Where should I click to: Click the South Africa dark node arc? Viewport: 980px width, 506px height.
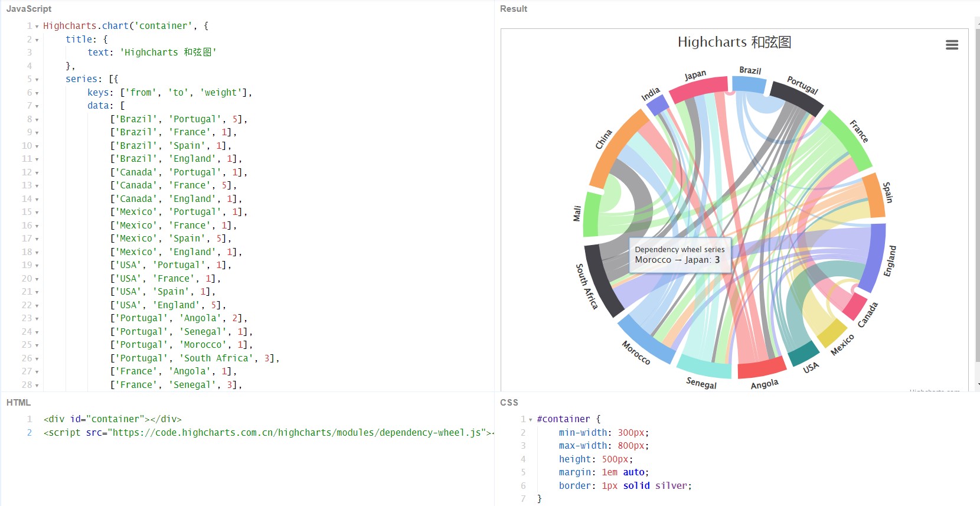[x=602, y=280]
